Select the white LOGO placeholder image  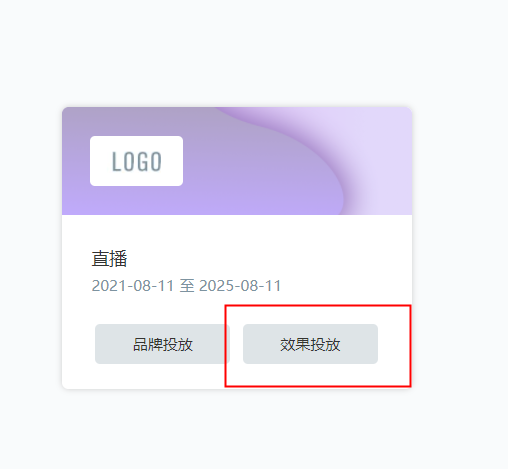pos(136,161)
